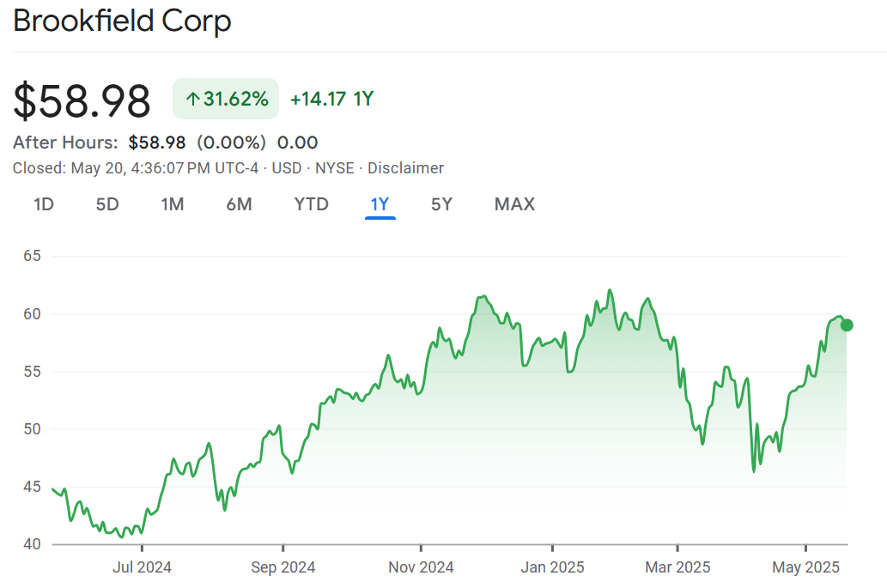Open the 6M time range
Screen dimensions: 887x588
[x=239, y=204]
